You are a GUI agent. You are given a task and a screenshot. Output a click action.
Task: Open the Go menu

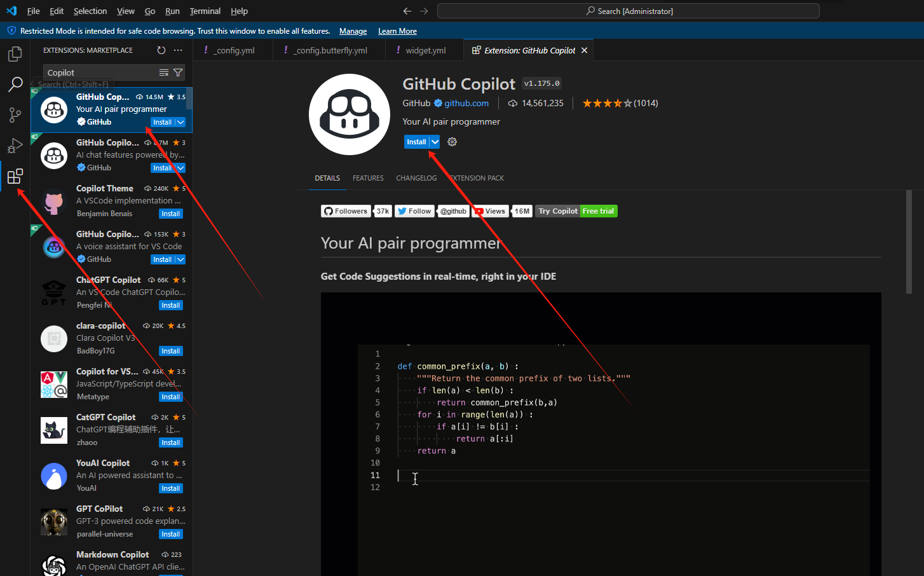[150, 11]
